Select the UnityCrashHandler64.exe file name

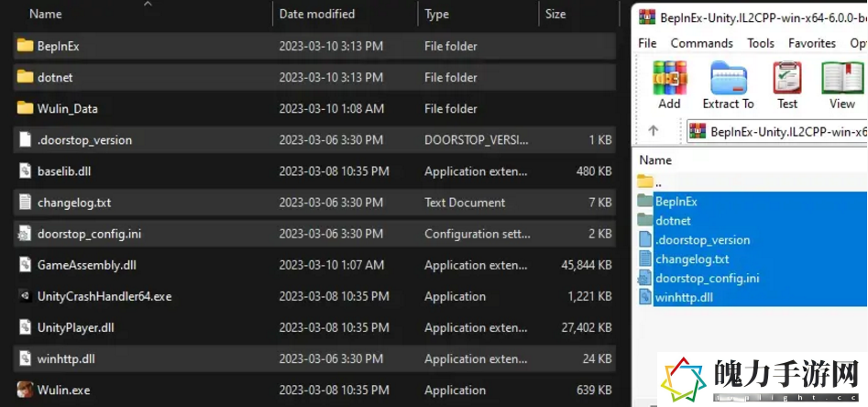(104, 296)
